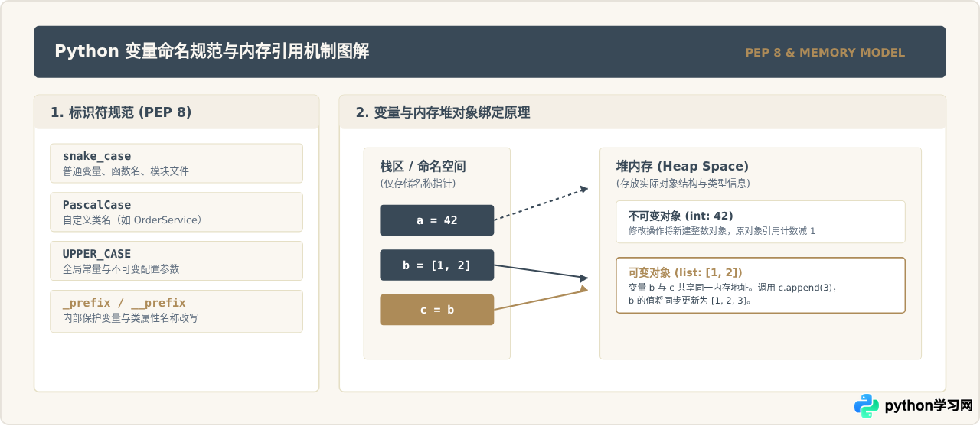Click the text "全局常量与不可变配置参数"
980x426 pixels.
click(x=121, y=269)
